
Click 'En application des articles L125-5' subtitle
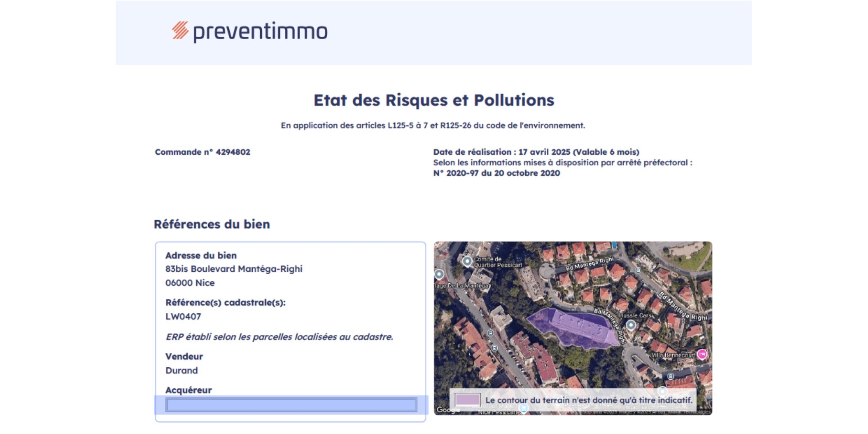click(x=433, y=125)
